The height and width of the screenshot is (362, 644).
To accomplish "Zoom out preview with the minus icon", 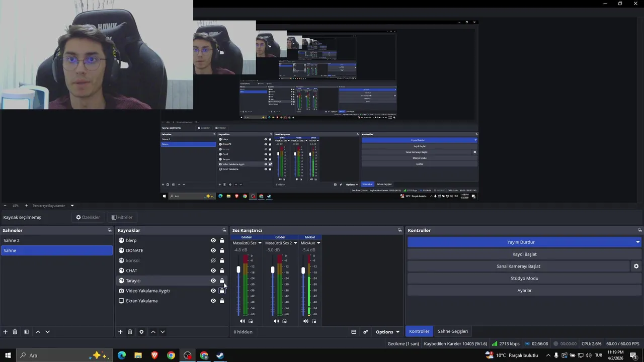I will pos(5,206).
